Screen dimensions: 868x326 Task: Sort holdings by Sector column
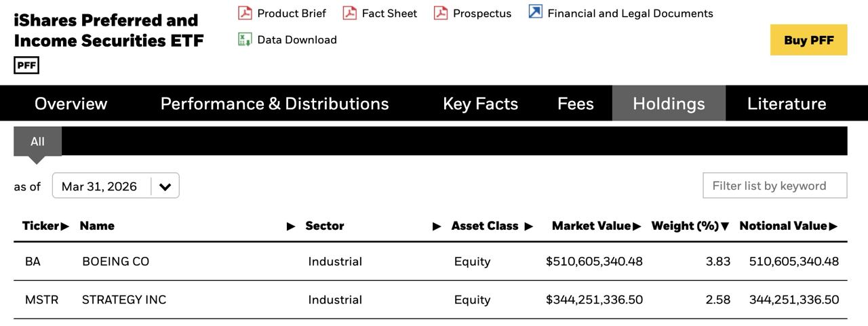[x=324, y=226]
